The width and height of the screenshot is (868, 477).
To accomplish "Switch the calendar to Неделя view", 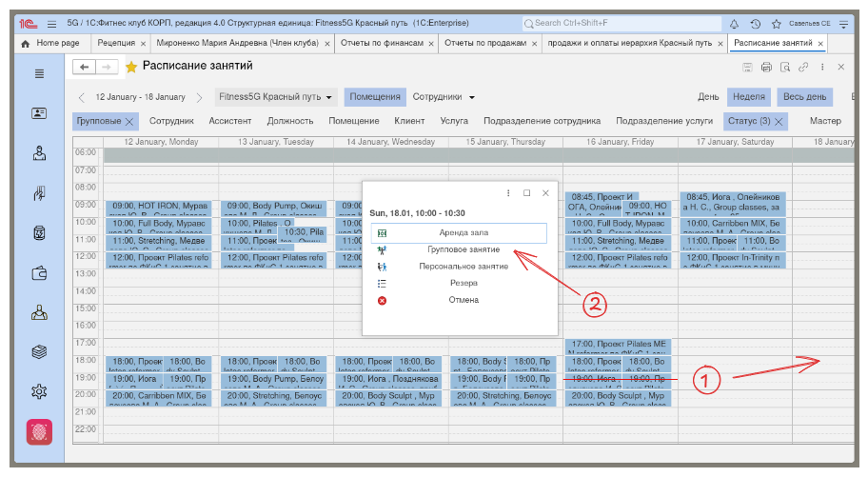I will (x=749, y=97).
